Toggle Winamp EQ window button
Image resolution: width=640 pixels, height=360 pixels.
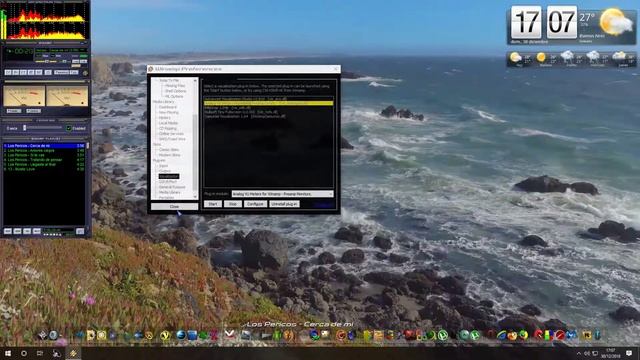coord(76,61)
